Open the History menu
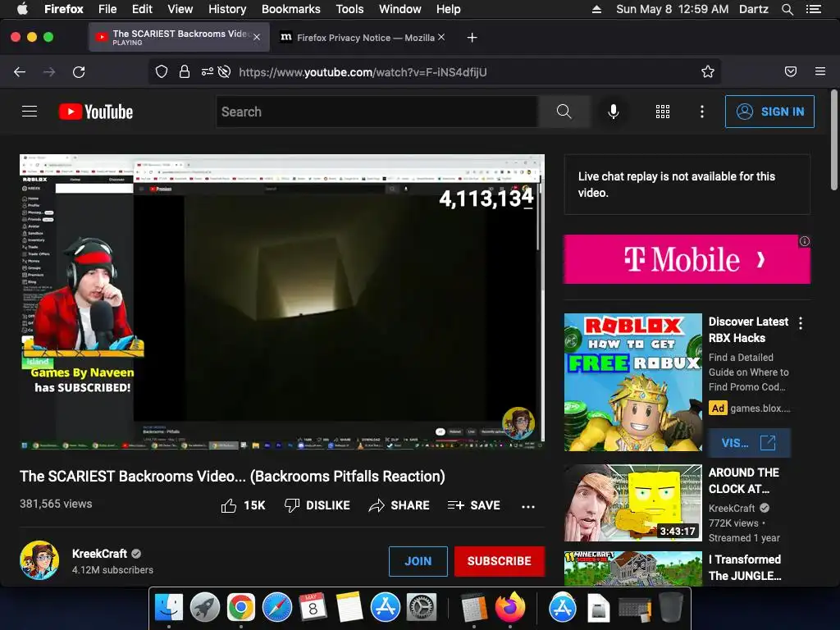The image size is (840, 630). pos(227,9)
